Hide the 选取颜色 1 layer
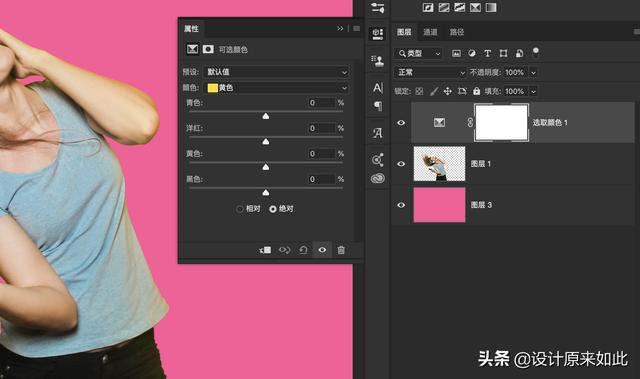 401,122
